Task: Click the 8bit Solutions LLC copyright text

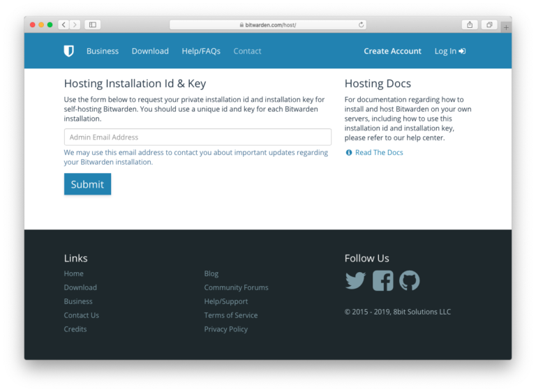Action: (398, 312)
